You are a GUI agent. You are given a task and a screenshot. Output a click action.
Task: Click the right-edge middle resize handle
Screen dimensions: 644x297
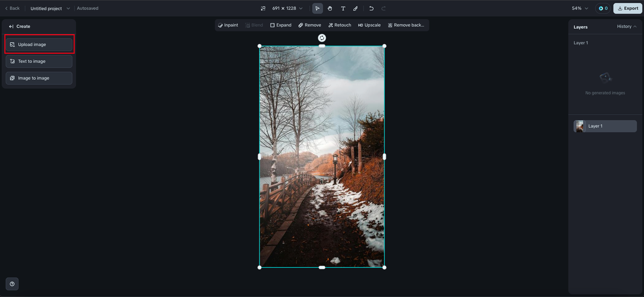pyautogui.click(x=384, y=157)
